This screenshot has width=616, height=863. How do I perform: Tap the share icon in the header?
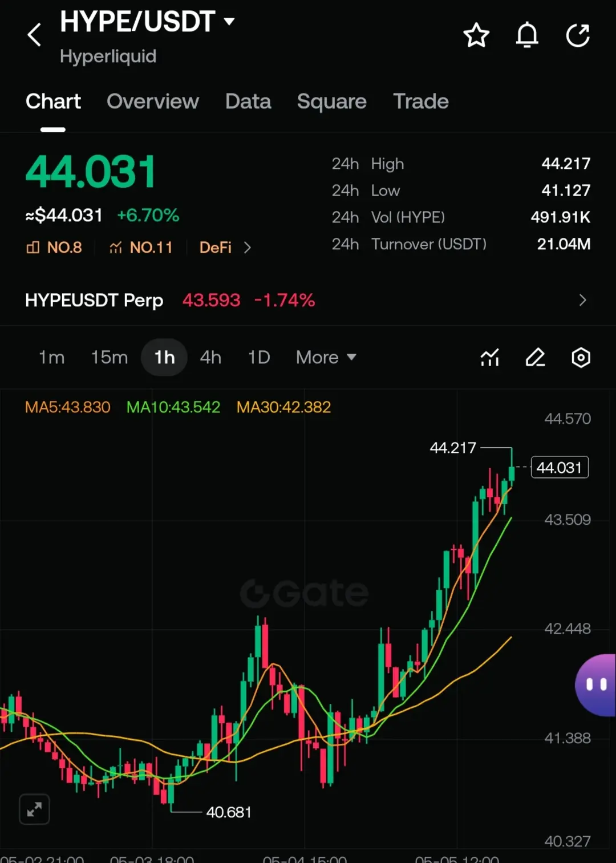[x=578, y=35]
